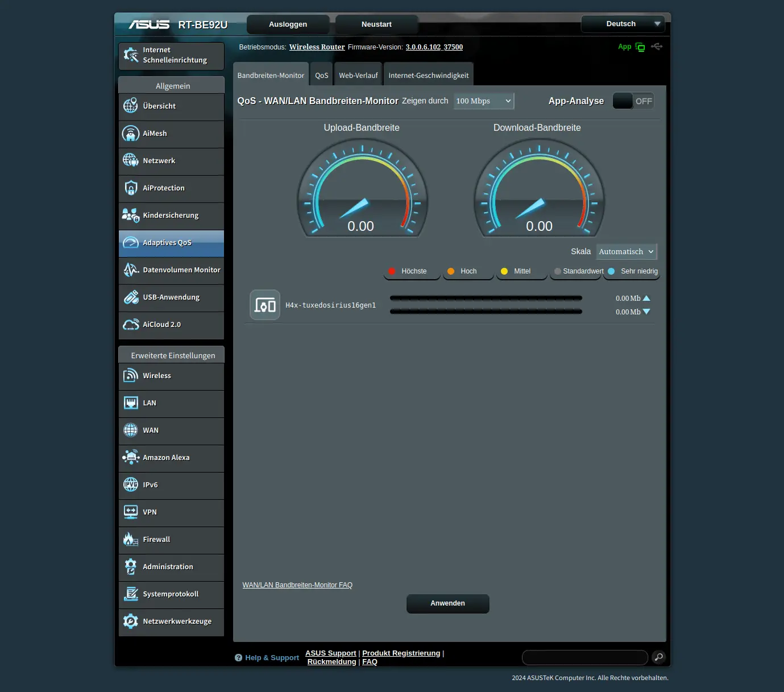Open the Internet-Geschwindigkeit tab
The image size is (784, 692).
(428, 76)
